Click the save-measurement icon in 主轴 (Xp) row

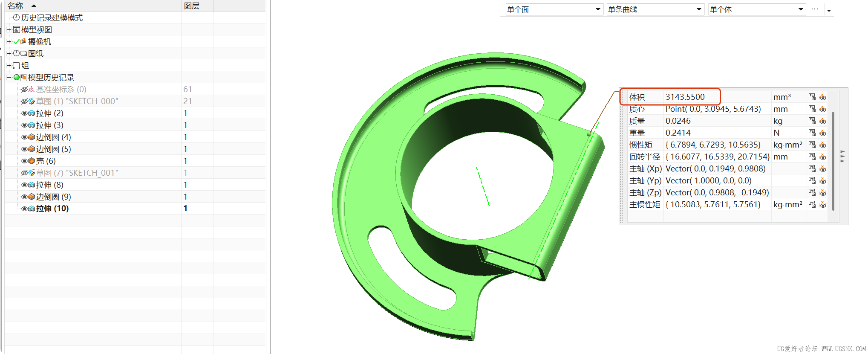(812, 169)
